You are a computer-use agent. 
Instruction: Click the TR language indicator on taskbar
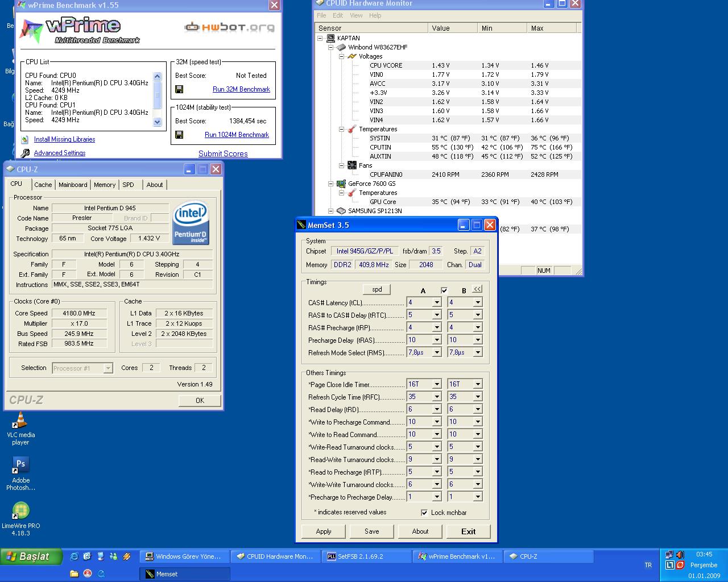click(x=648, y=565)
